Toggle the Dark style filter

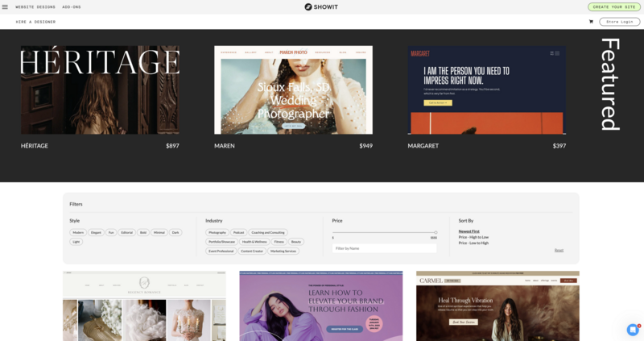coord(175,232)
